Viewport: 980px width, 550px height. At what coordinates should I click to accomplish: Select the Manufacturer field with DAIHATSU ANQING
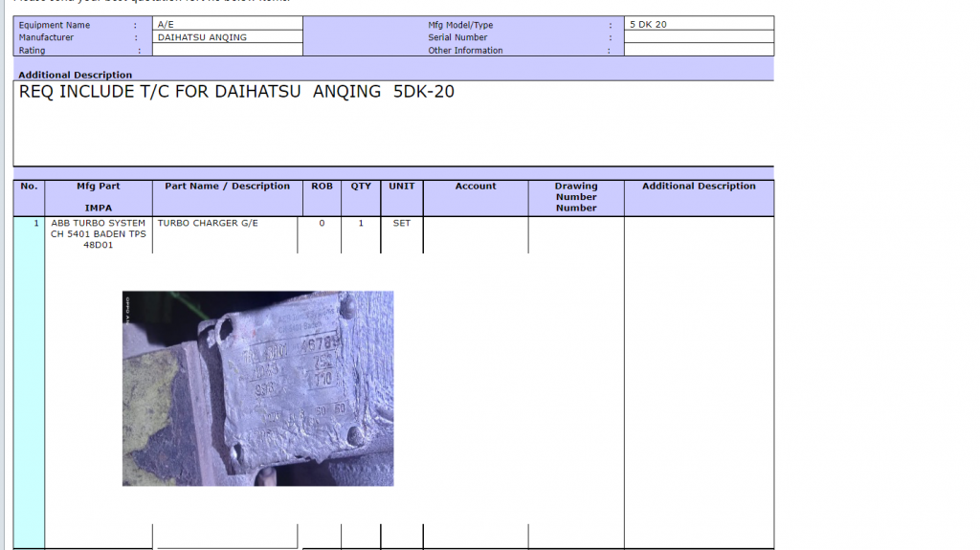(x=227, y=37)
